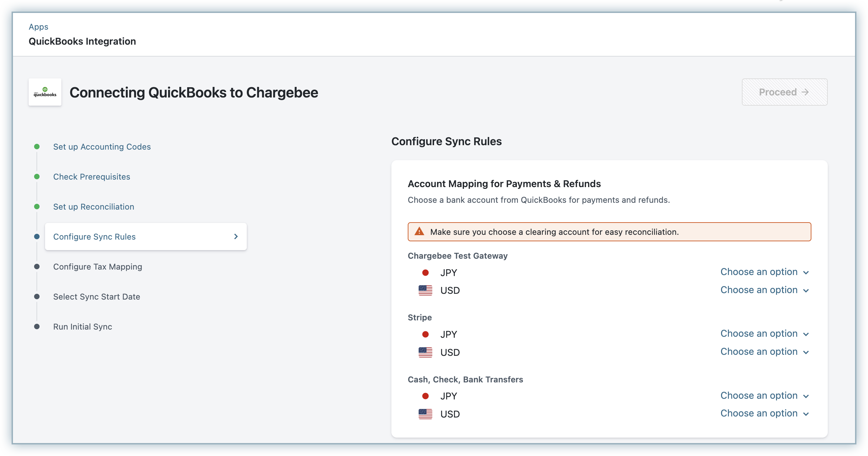
Task: Click the bank account description text
Action: coord(539,200)
